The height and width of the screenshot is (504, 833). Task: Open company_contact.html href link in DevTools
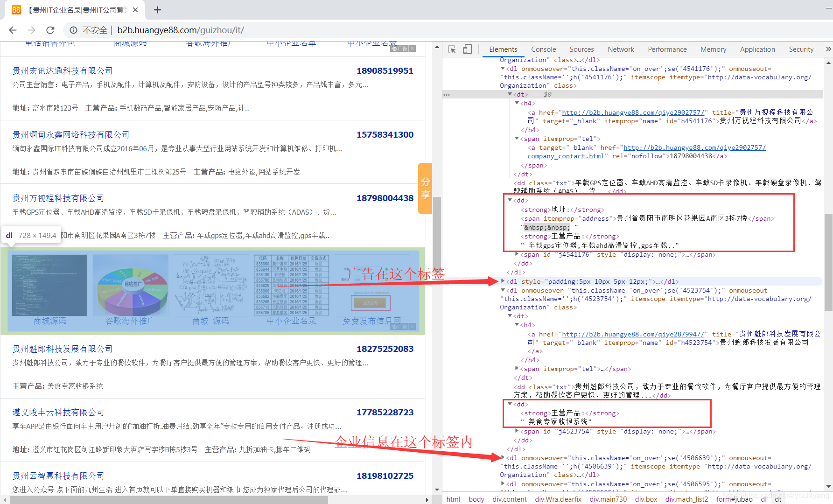pyautogui.click(x=566, y=156)
